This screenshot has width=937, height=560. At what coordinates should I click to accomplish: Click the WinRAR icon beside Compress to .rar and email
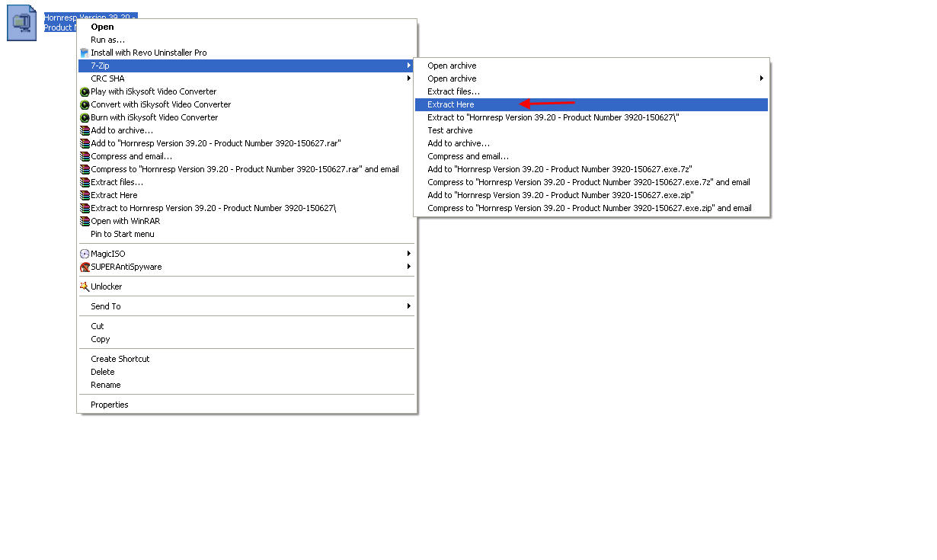(85, 169)
